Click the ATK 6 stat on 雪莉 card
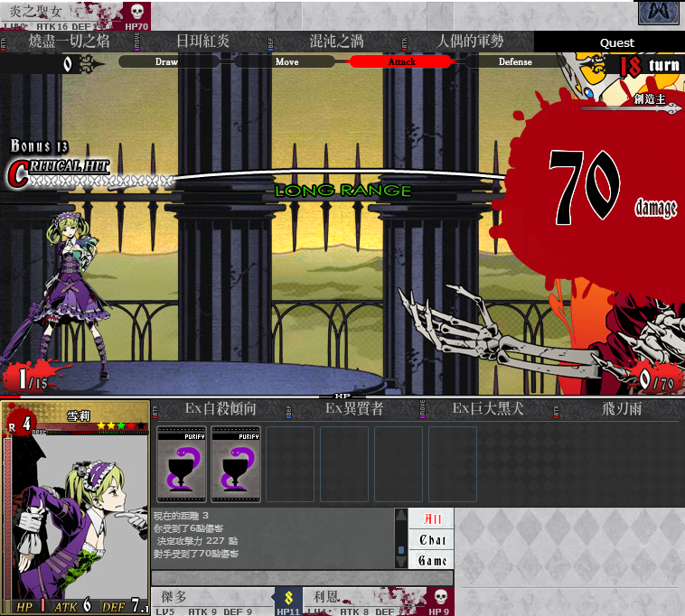Image resolution: width=685 pixels, height=616 pixels. coord(73,606)
